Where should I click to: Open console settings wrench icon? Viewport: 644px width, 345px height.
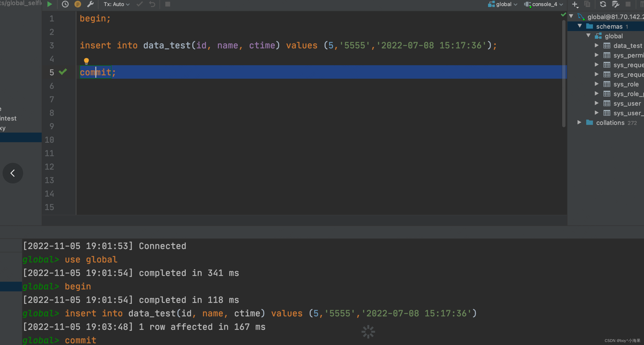[x=90, y=4]
